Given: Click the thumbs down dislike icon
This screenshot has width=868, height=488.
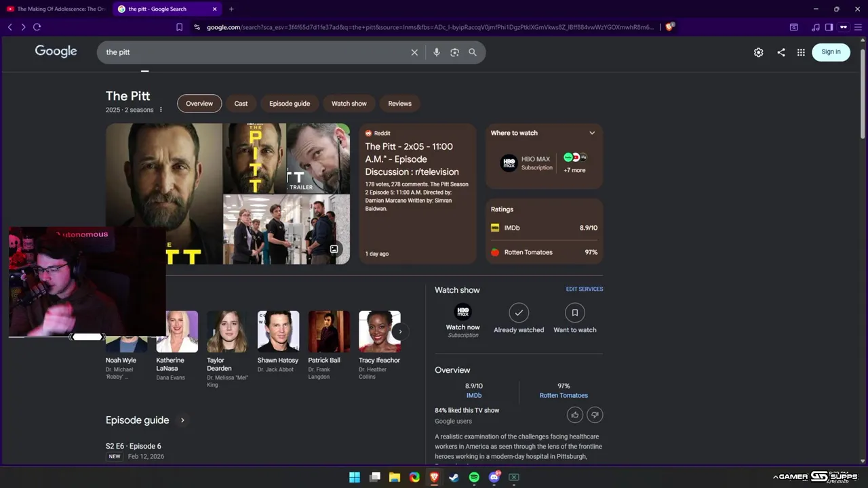Looking at the screenshot, I should (595, 415).
